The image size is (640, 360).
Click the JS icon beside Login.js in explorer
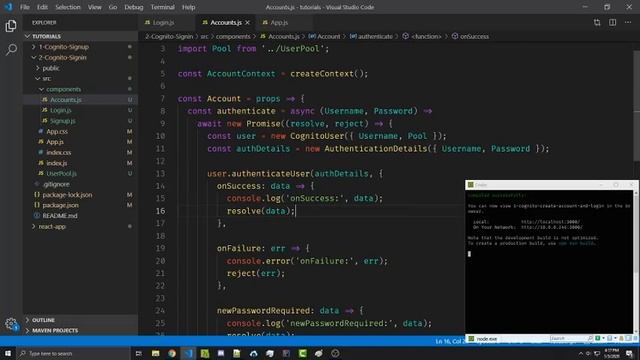(44, 110)
